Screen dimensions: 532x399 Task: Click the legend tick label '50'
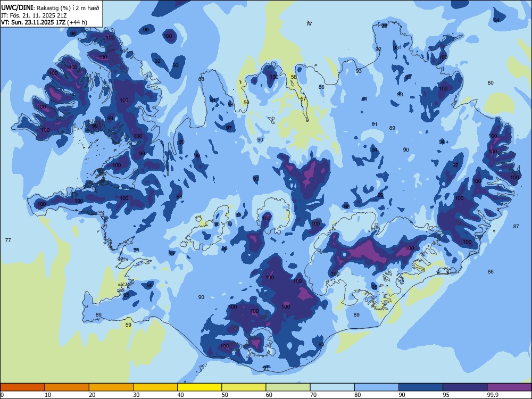(225, 395)
